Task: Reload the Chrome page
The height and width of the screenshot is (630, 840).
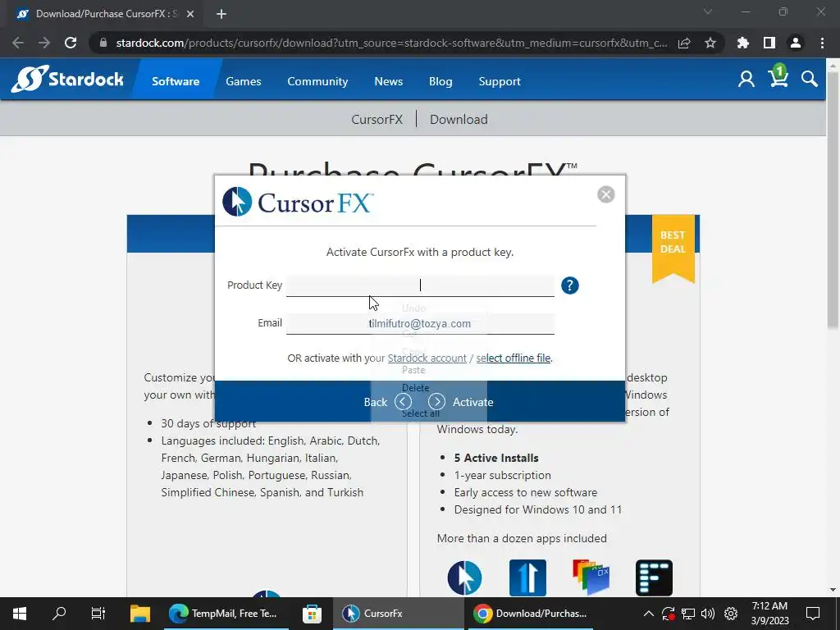Action: (71, 43)
